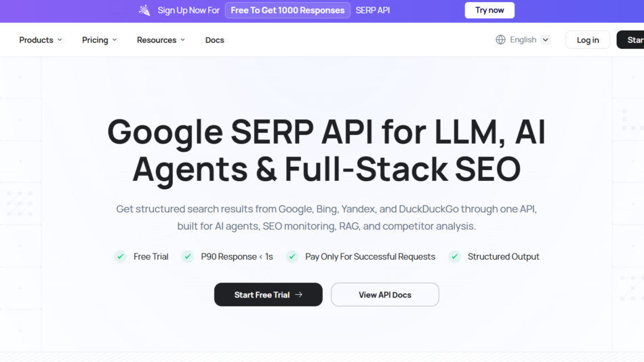Click the checkmark beside Pay Only For Successful Requests
This screenshot has height=362, width=644.
pos(292,256)
